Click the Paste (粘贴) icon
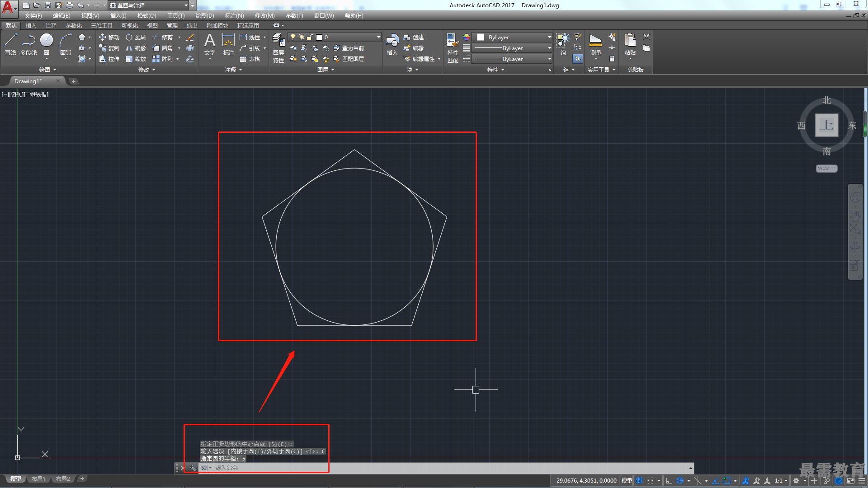Screen dimensions: 868x488 630,44
